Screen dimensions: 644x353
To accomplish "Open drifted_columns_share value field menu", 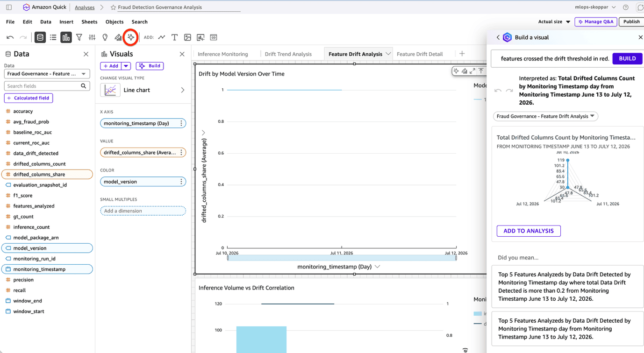I will (181, 153).
